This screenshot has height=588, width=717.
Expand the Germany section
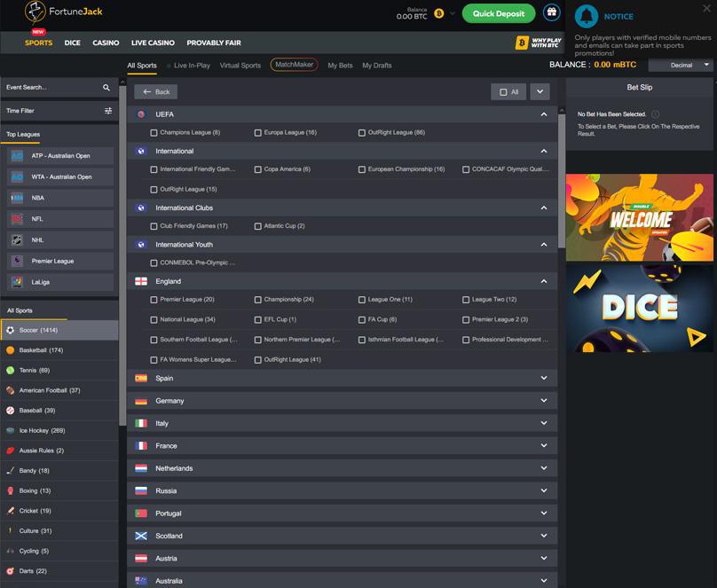tap(544, 400)
